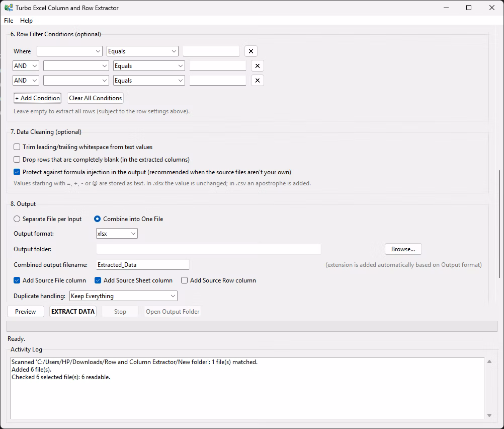Maximize the Turbo Excel Extractor window
Viewport: 504px width, 429px height.
pos(469,8)
